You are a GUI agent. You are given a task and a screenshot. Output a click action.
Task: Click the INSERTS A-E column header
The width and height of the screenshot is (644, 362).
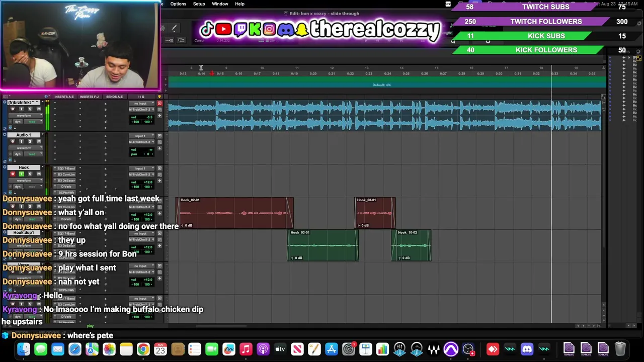pos(64,97)
